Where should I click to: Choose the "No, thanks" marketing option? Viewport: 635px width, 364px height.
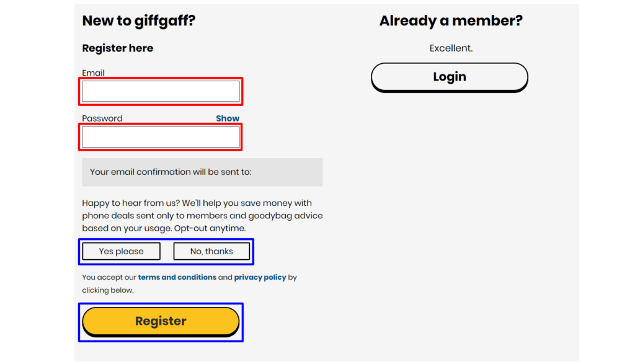211,251
